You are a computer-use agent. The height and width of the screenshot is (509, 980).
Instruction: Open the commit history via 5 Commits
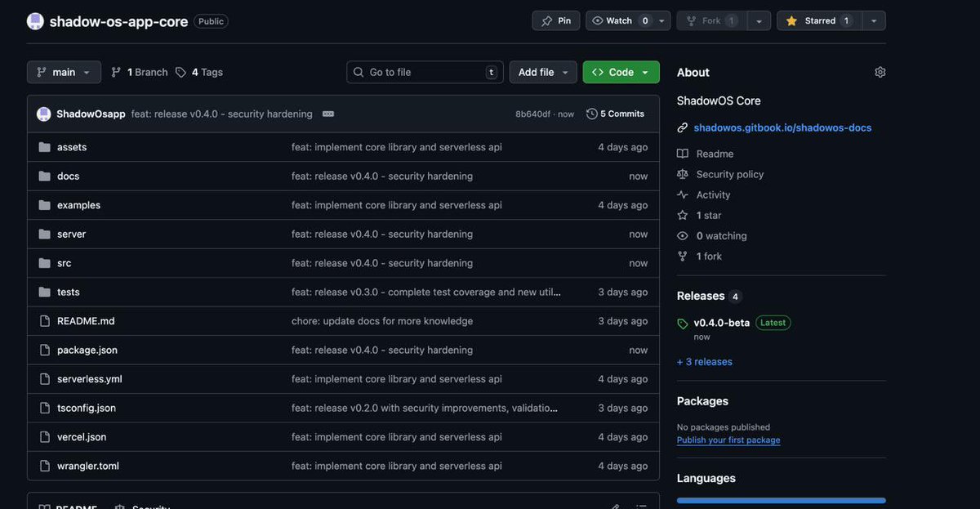[x=615, y=113]
